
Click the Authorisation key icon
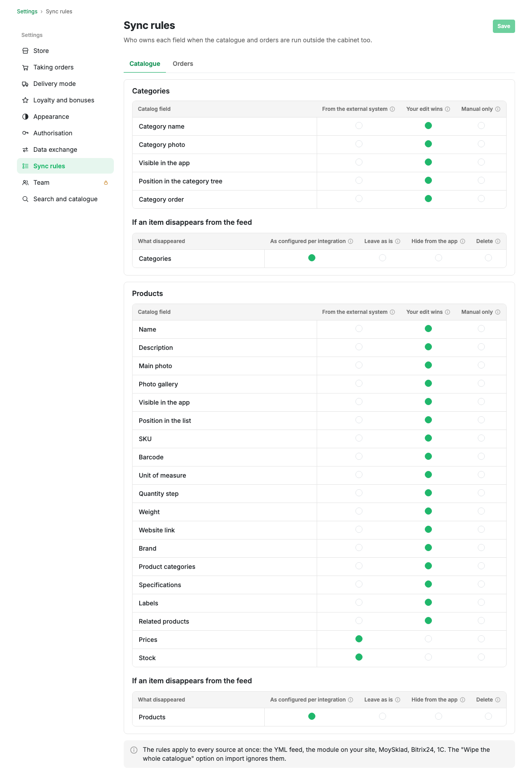[25, 133]
